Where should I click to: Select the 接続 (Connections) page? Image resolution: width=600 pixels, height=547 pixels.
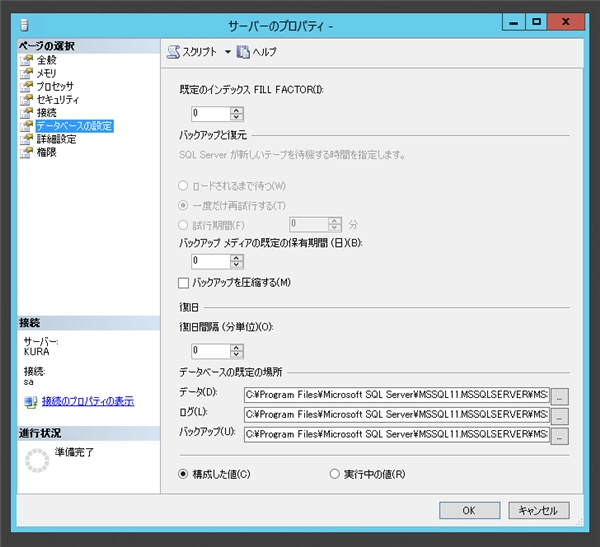[47, 113]
